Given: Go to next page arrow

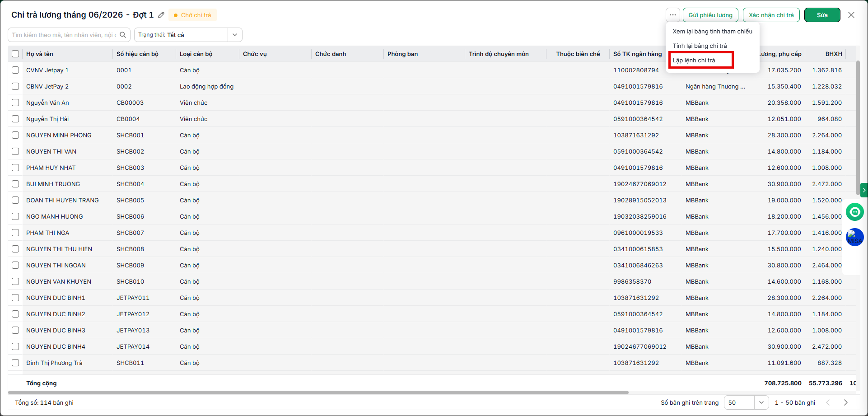Looking at the screenshot, I should tap(846, 402).
